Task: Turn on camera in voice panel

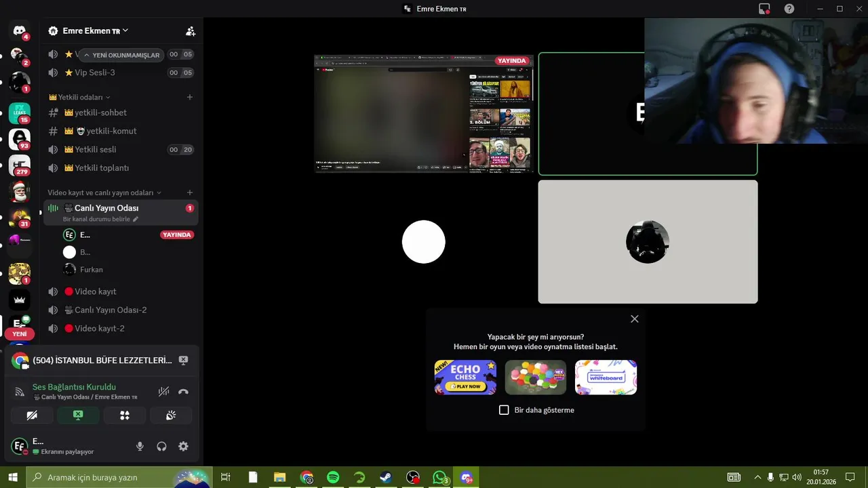Action: point(32,415)
